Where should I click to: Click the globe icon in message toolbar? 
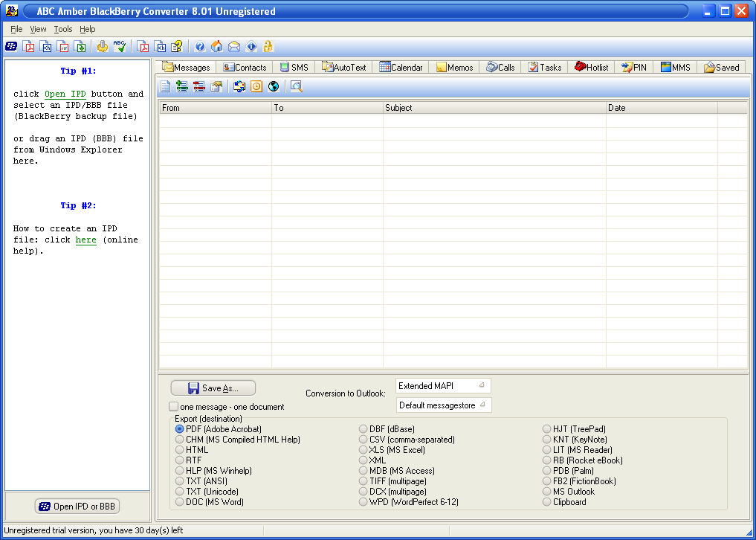click(274, 86)
